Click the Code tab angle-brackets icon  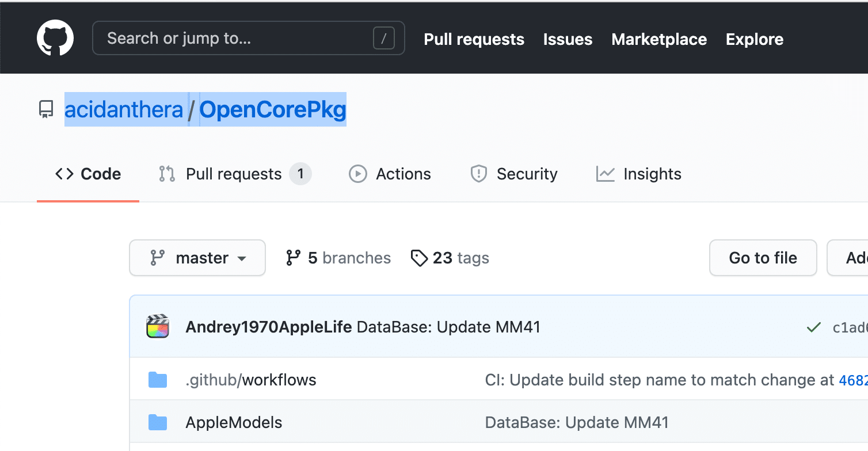[x=64, y=174]
